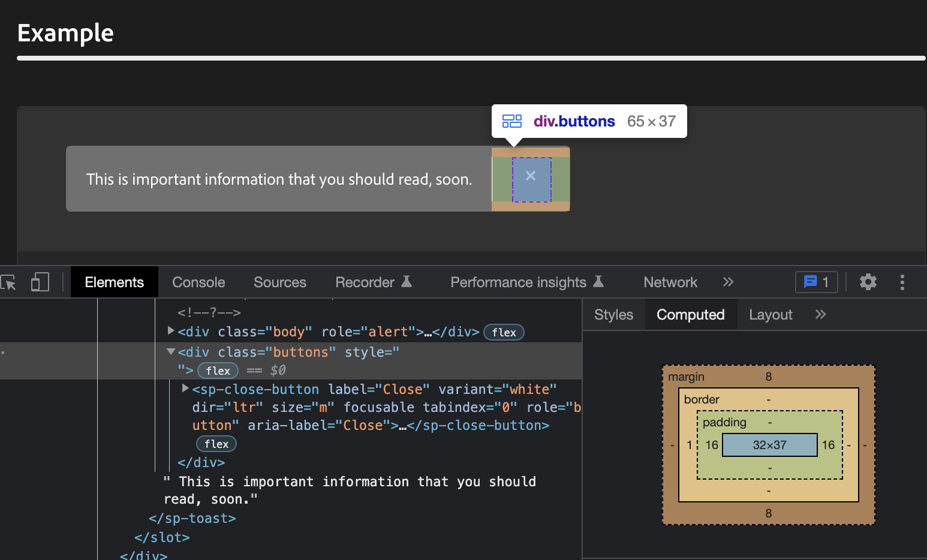927x560 pixels.
Task: Select the Computed sidebar tab
Action: pos(691,315)
